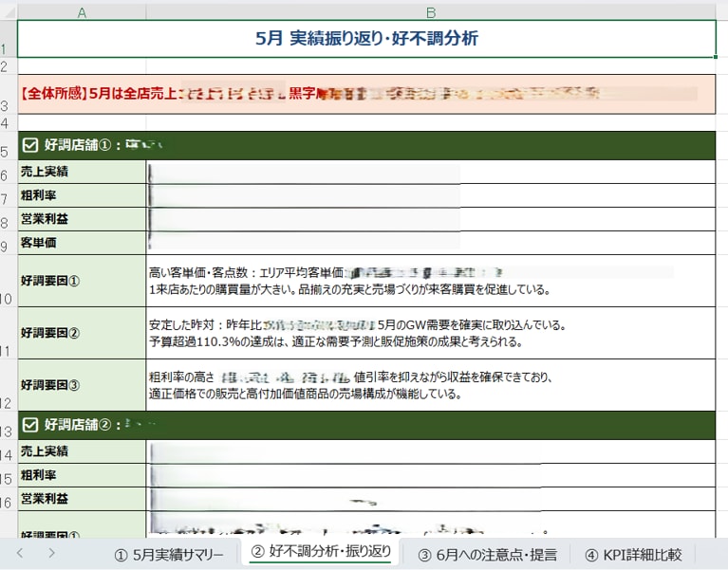The image size is (728, 570).
Task: Click the checkbox icon in 好調店舗② header
Action: (30, 425)
